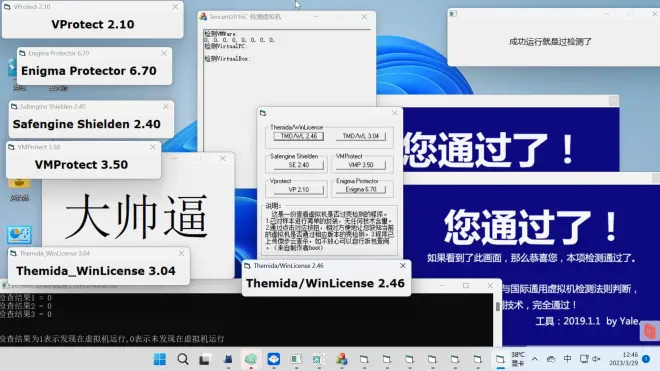Open Task View on the taskbar

(x=205, y=360)
